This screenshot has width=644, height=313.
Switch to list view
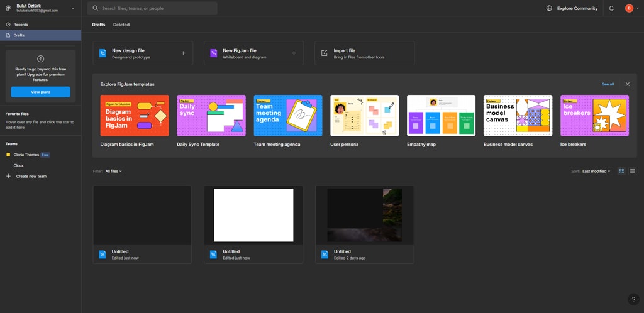tap(632, 171)
